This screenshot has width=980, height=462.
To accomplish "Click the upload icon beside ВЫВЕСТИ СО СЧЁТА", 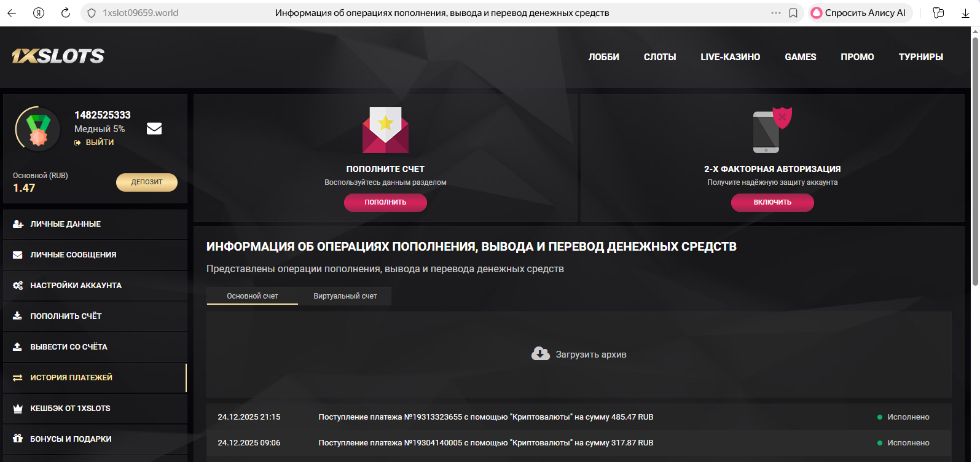I will pos(18,346).
